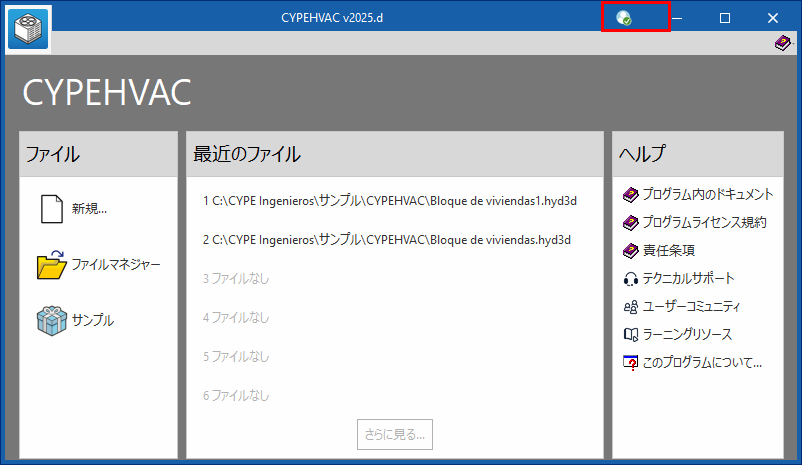Screen dimensions: 802x465
Task: Click the 最近のファイル panel header
Action: 395,154
